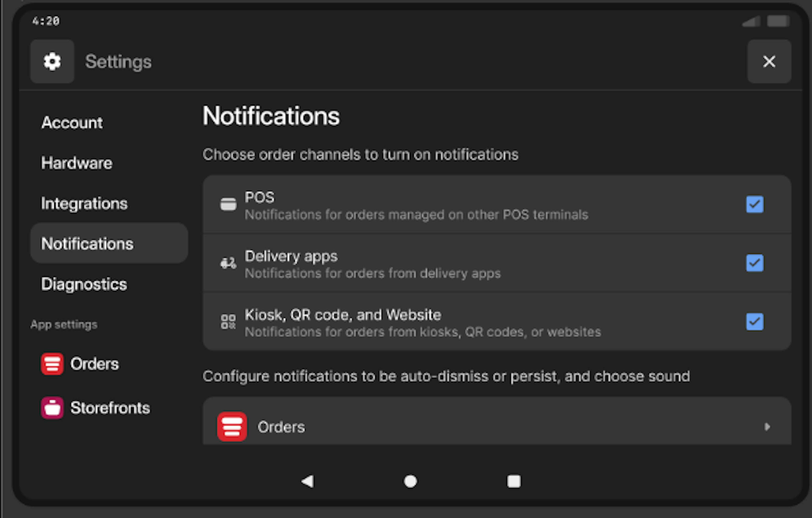This screenshot has width=812, height=518.
Task: Click the Orders label under App settings
Action: [95, 364]
